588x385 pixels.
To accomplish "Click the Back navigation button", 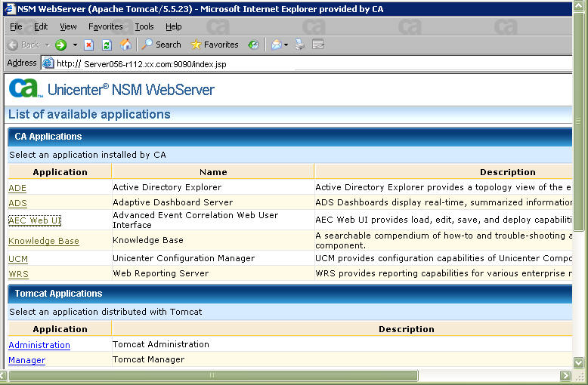I will pos(23,45).
